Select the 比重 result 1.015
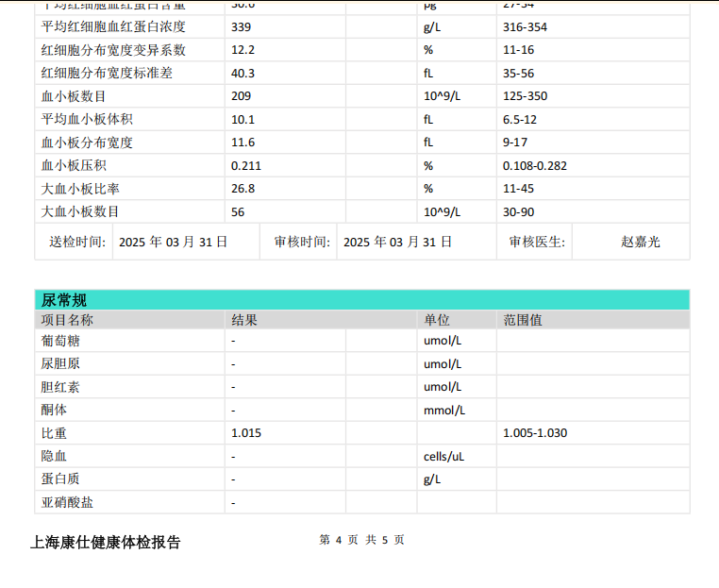 click(246, 433)
